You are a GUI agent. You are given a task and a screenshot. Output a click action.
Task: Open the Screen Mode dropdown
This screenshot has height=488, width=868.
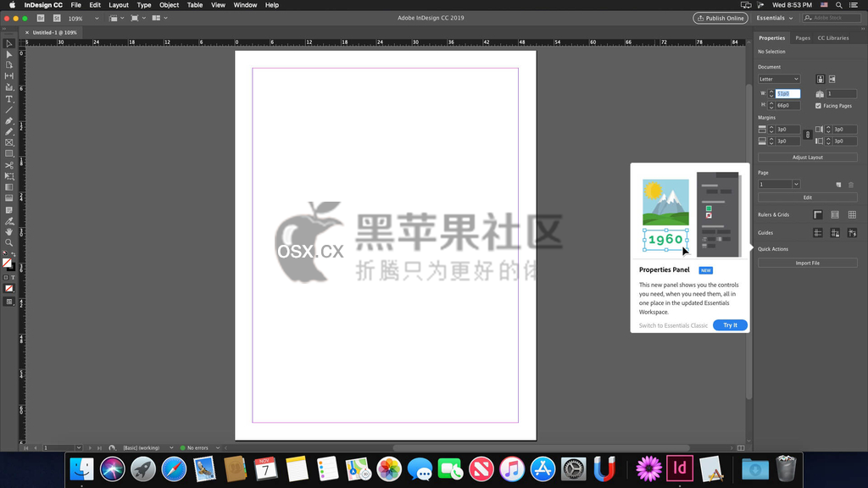coord(138,19)
